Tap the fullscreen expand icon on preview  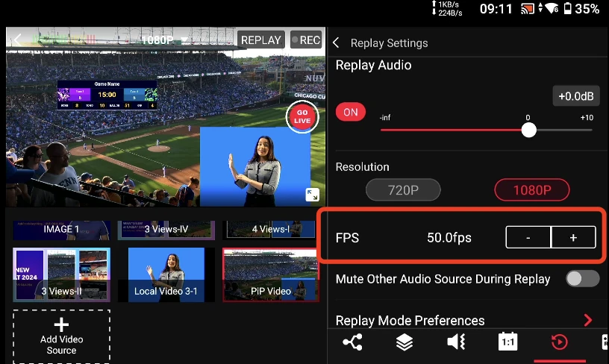coord(312,195)
